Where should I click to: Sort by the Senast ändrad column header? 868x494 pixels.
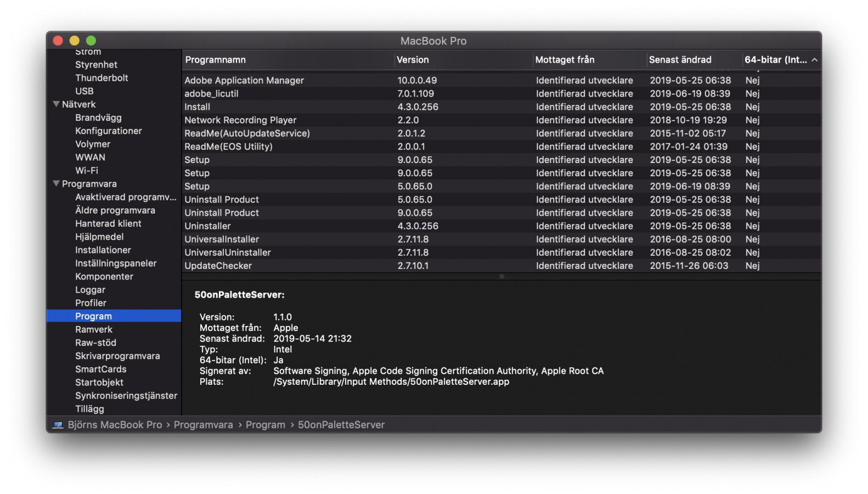(x=680, y=60)
